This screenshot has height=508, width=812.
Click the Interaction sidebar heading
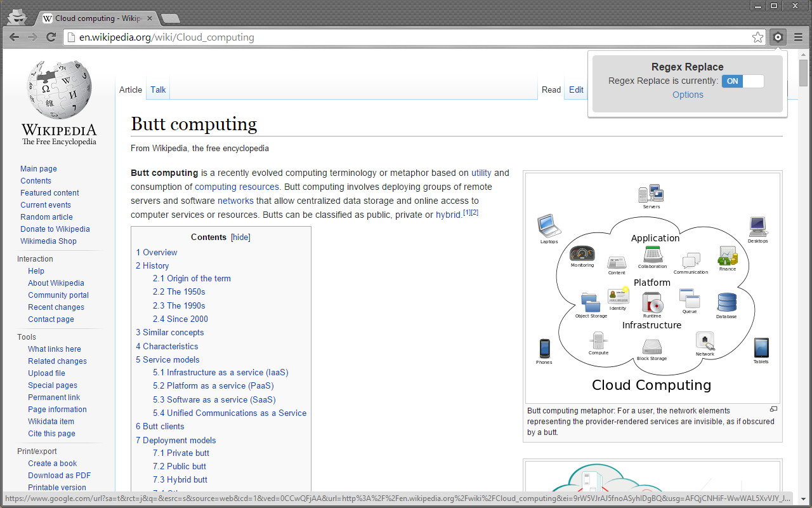pos(35,259)
